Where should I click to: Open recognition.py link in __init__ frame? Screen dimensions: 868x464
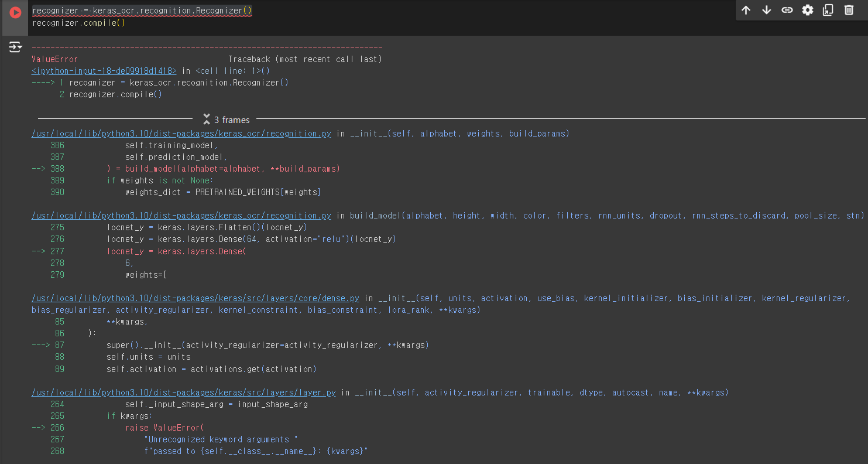pyautogui.click(x=181, y=134)
